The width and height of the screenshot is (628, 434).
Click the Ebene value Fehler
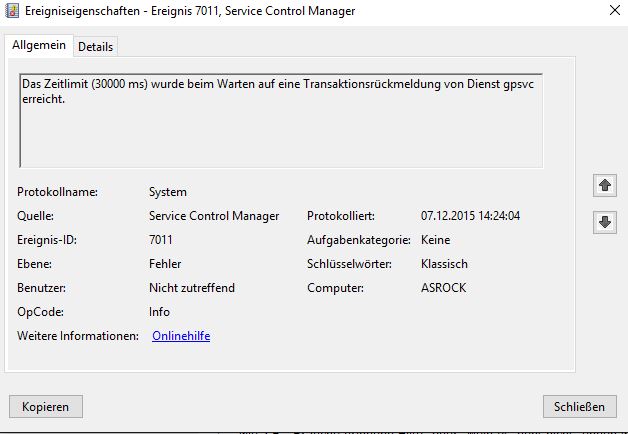coord(165,264)
